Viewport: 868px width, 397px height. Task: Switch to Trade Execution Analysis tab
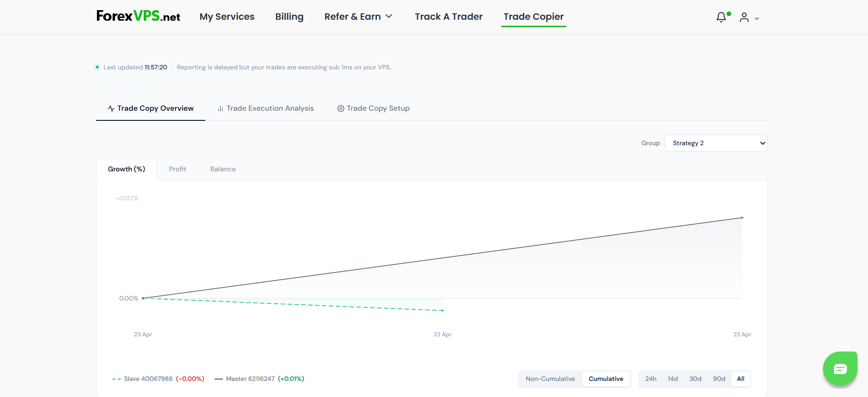(265, 108)
